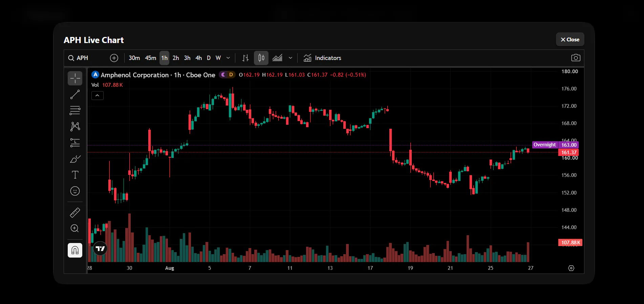Expand the chart style dropdown
Viewport: 644px width, 304px height.
click(x=290, y=58)
